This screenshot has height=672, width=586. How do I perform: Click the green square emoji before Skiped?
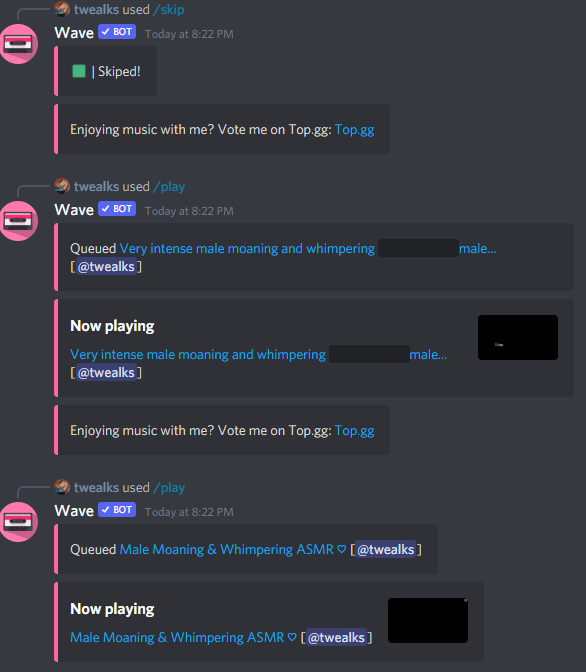(79, 71)
